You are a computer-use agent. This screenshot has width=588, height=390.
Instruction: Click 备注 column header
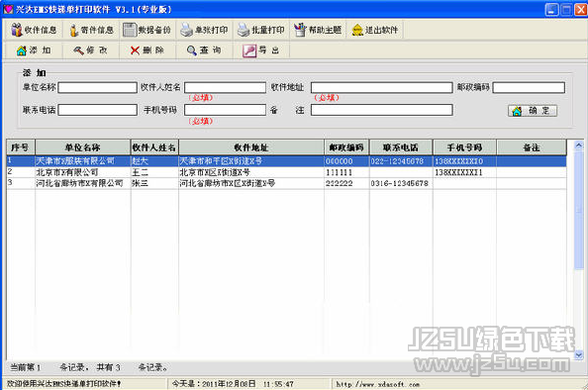pos(532,147)
